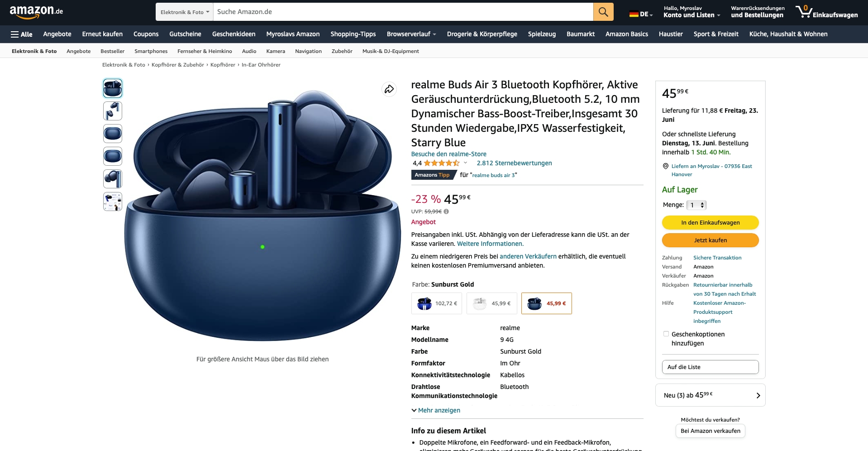Select the second product thumbnail image
Viewport: 868px width, 451px height.
pyautogui.click(x=113, y=111)
